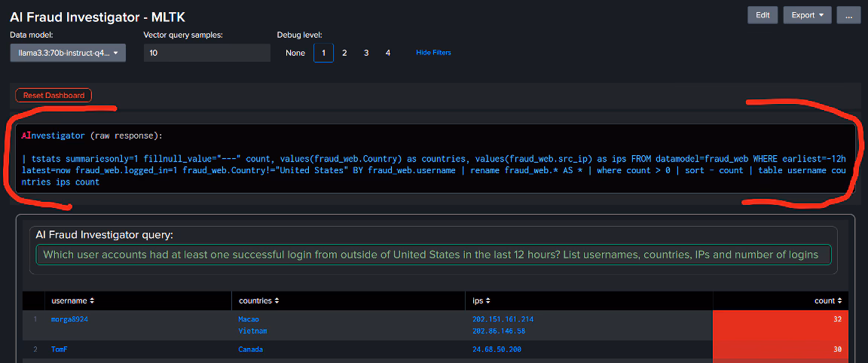Open the morga8924 username entry
Screen dimensions: 868x363
tap(69, 319)
